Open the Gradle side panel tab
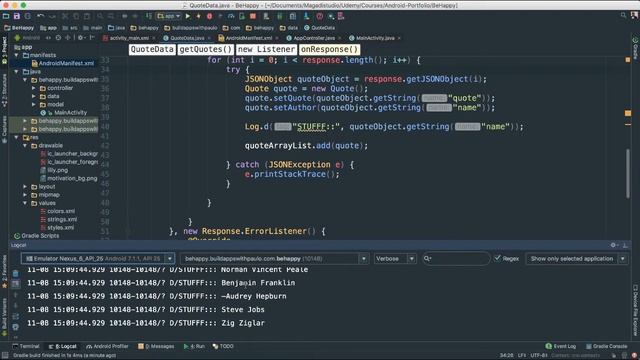The height and width of the screenshot is (360, 640). pos(635,48)
